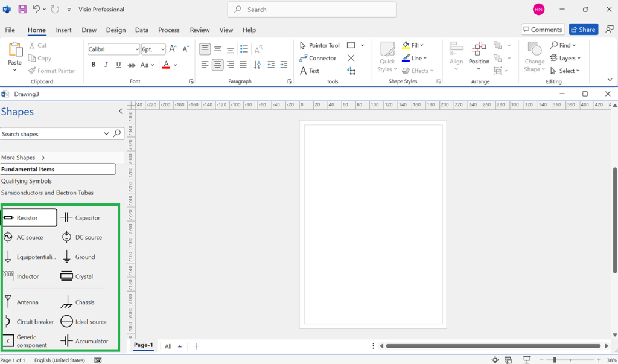Switch to the Design tab
The image size is (618, 364).
point(116,30)
